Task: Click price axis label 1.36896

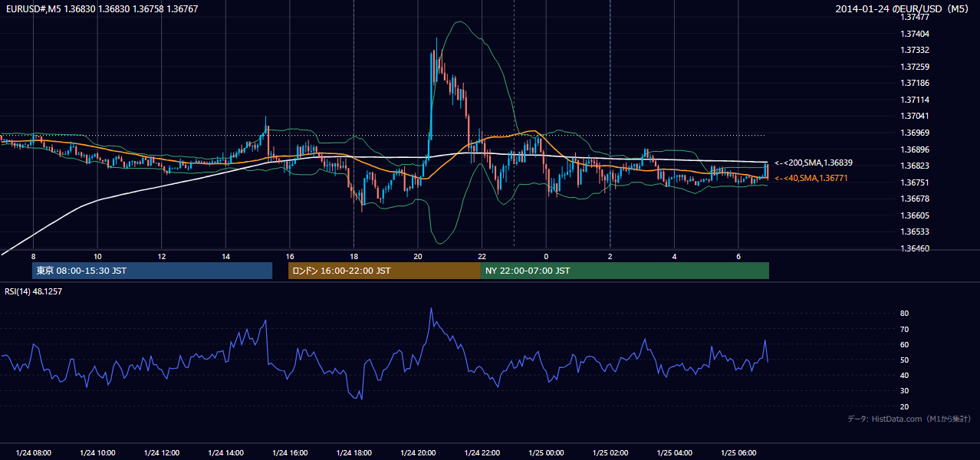Action: tap(915, 149)
